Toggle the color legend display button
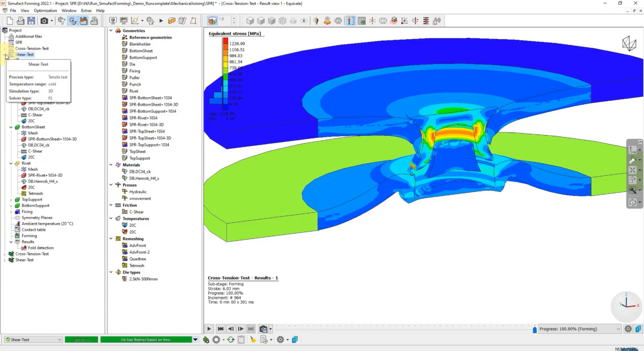 [350, 21]
